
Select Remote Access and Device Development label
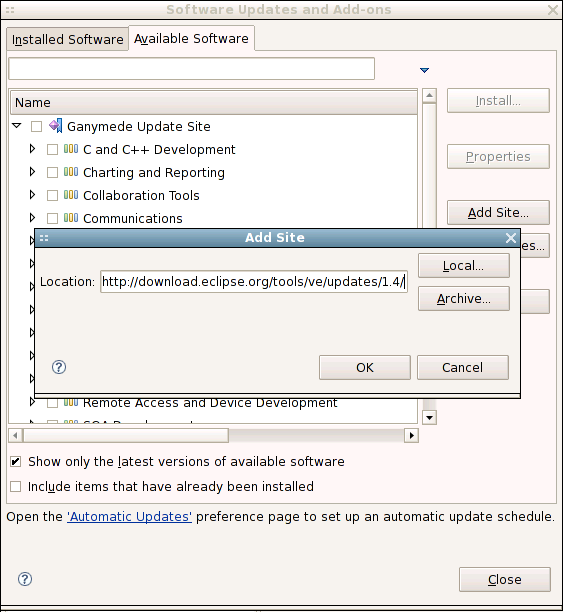coord(210,402)
